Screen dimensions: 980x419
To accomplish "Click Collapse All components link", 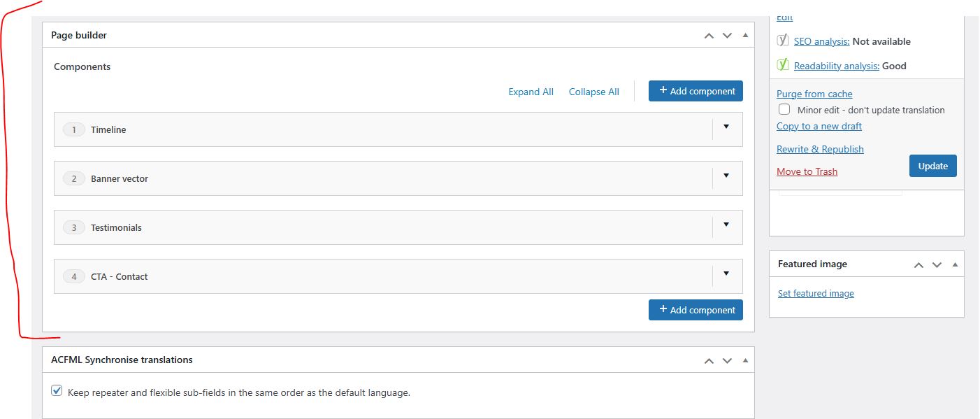I will click(593, 92).
